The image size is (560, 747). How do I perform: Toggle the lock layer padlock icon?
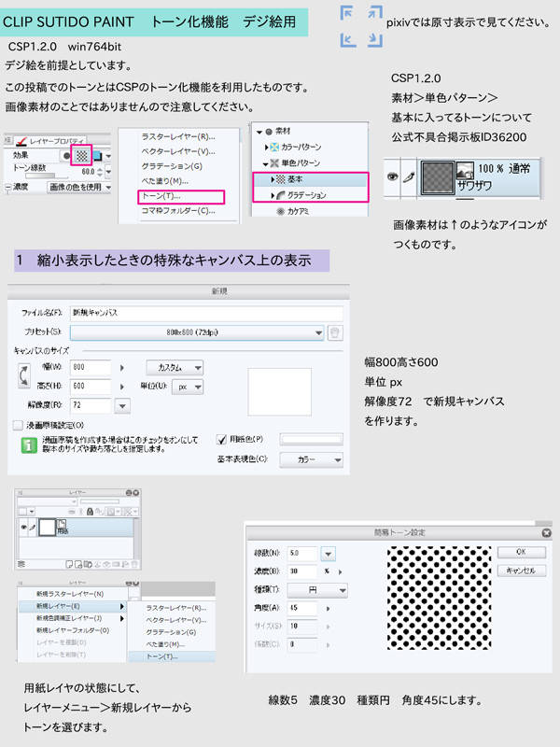click(x=90, y=512)
